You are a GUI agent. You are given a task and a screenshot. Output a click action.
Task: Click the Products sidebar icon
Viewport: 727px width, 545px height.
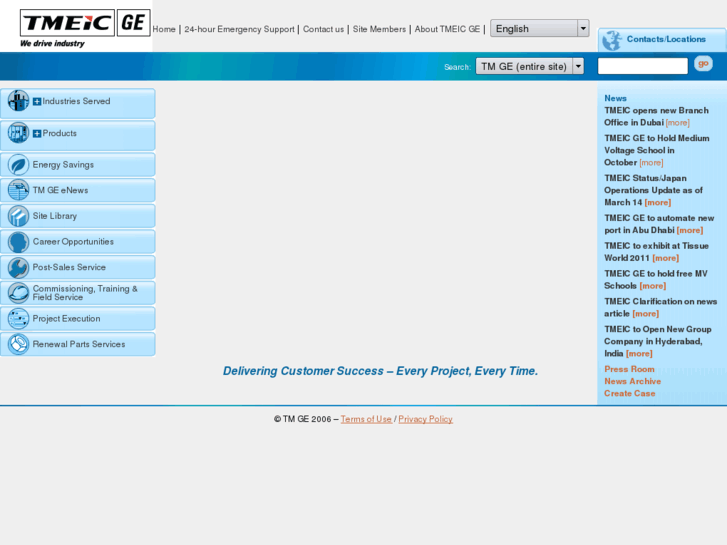click(18, 133)
